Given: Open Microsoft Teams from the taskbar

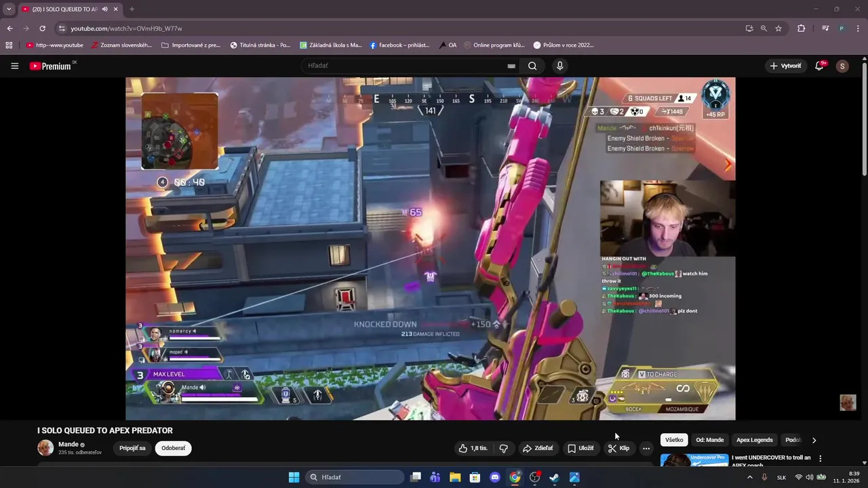Looking at the screenshot, I should [x=435, y=477].
